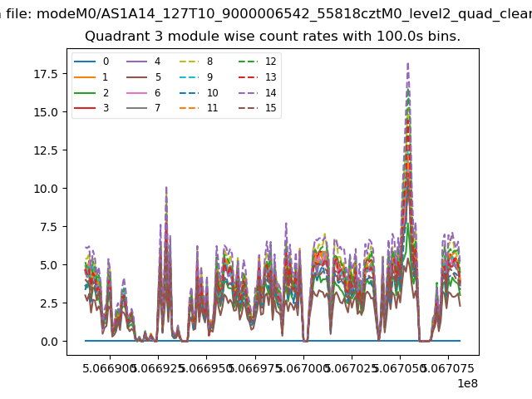Click the dashed purple legend line for module 14
532x399 pixels.
pyautogui.click(x=247, y=92)
